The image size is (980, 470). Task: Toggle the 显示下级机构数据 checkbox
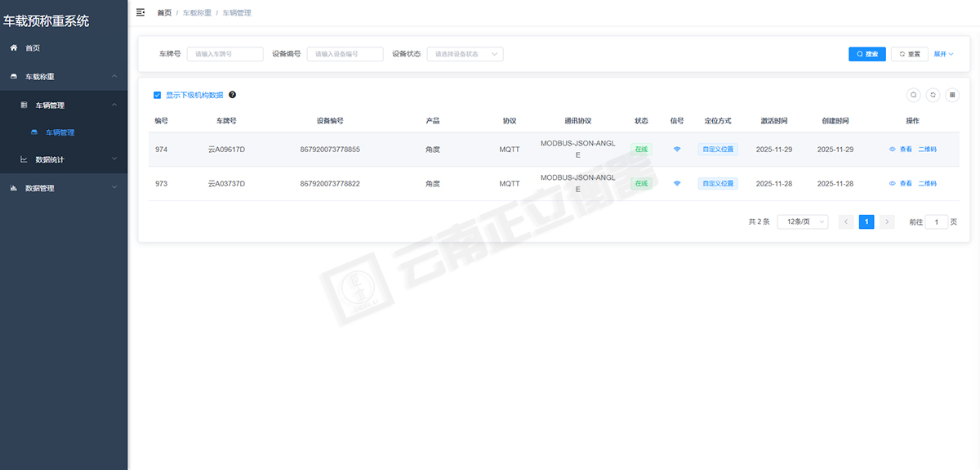[158, 95]
